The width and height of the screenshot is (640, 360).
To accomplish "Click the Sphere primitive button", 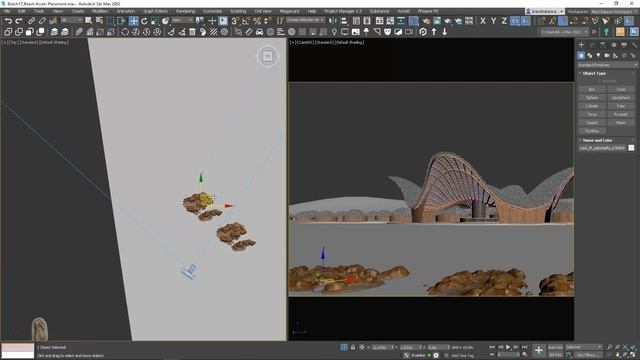I will 592,98.
